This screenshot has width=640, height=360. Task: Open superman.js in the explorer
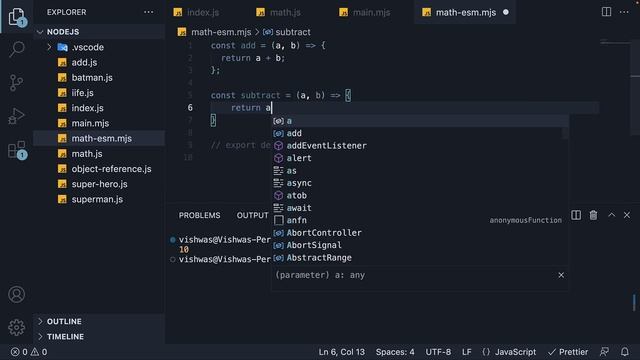coord(97,199)
